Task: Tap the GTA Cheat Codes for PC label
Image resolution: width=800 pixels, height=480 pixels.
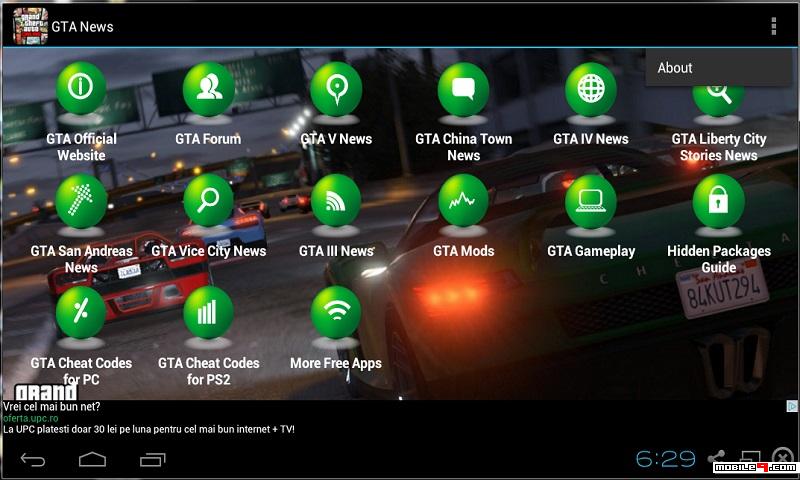Action: 81,371
